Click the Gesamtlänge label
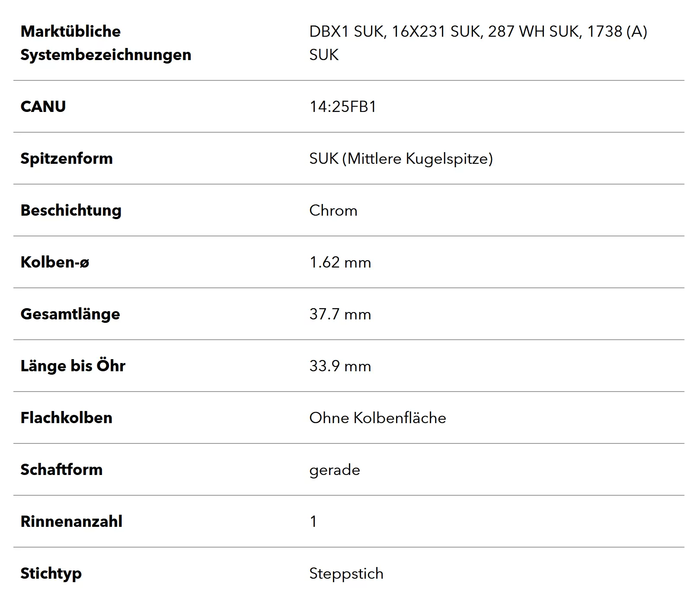700x615 pixels. [x=70, y=314]
